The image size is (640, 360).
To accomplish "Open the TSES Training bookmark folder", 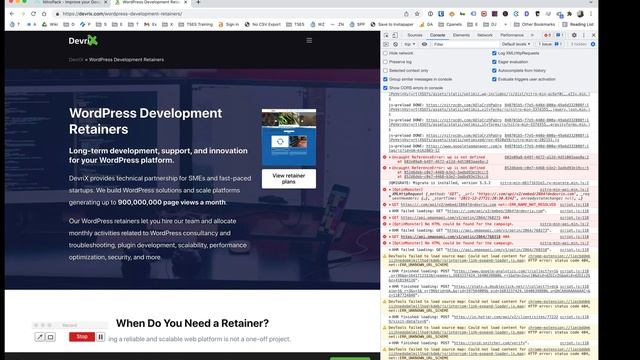I will (195, 24).
